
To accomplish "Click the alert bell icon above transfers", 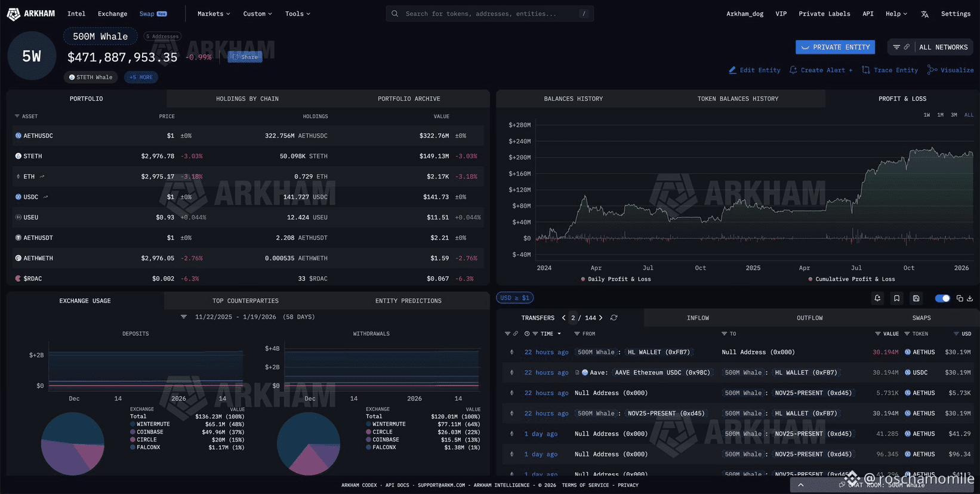I will pos(877,298).
